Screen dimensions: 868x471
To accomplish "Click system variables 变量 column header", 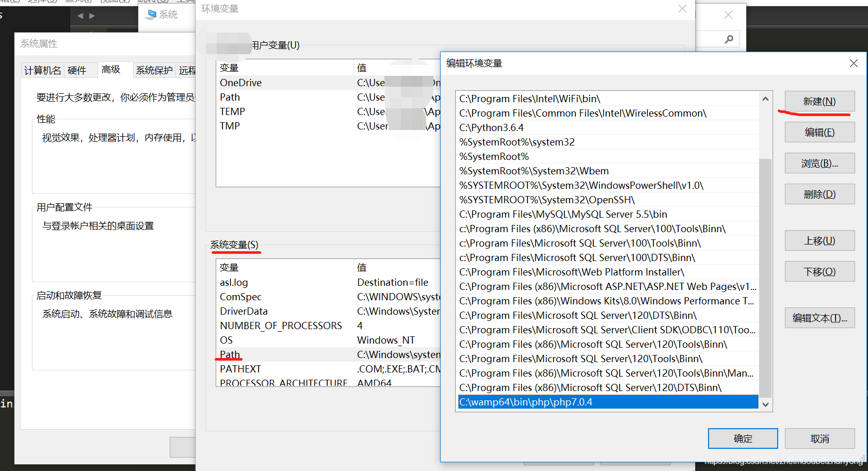I will point(285,267).
